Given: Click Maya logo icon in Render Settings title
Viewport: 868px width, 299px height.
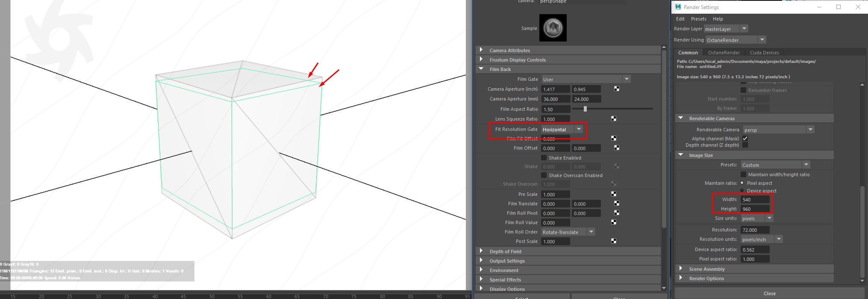Looking at the screenshot, I should click(x=678, y=7).
